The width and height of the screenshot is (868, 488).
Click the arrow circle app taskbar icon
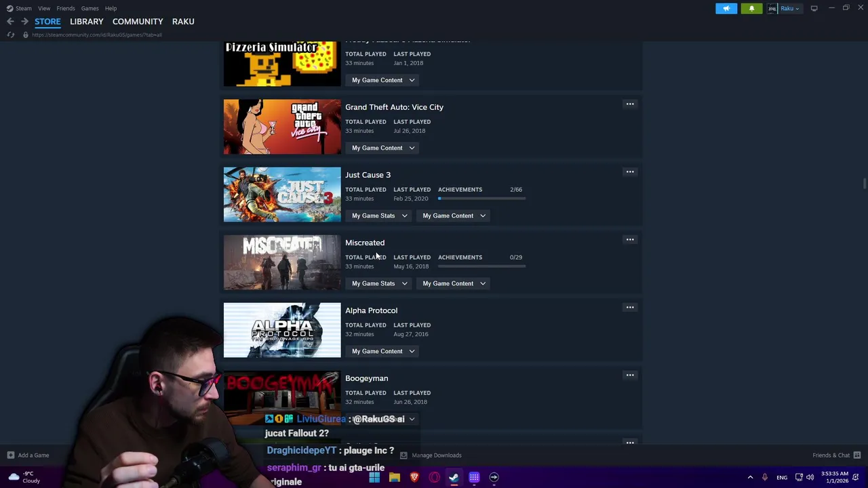494,477
